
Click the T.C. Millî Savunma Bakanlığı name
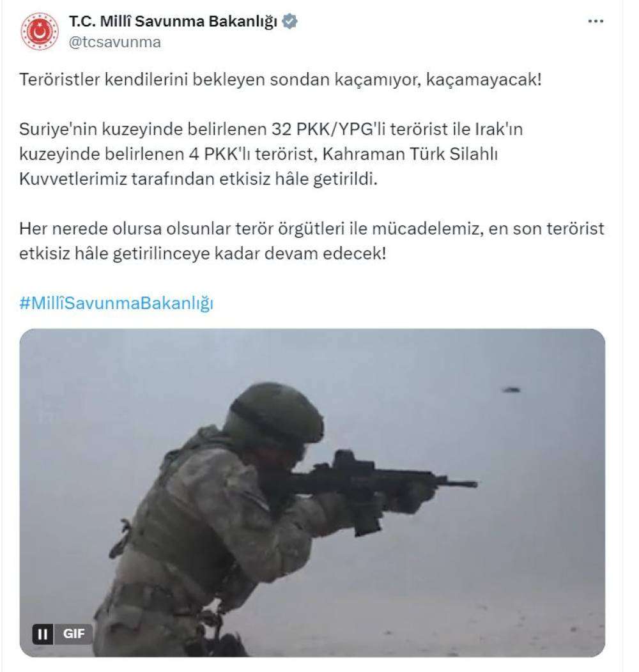point(173,22)
